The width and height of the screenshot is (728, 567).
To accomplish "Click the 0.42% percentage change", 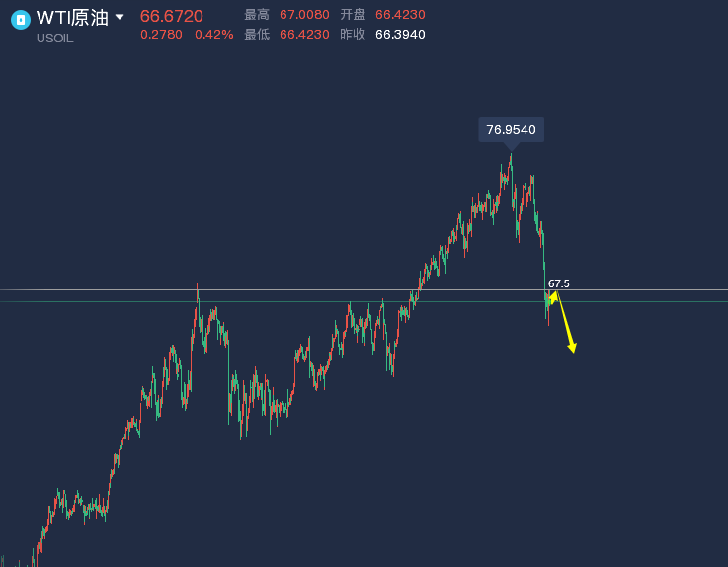I will 213,35.
